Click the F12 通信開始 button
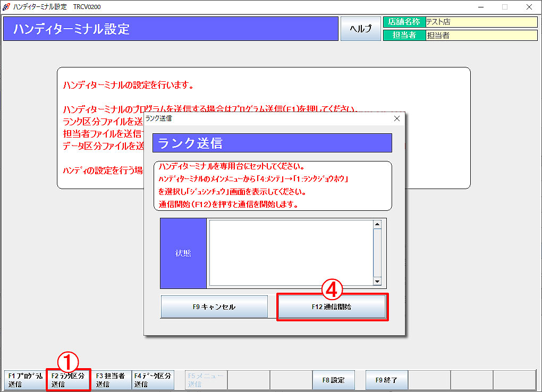542x392 pixels. click(x=332, y=306)
